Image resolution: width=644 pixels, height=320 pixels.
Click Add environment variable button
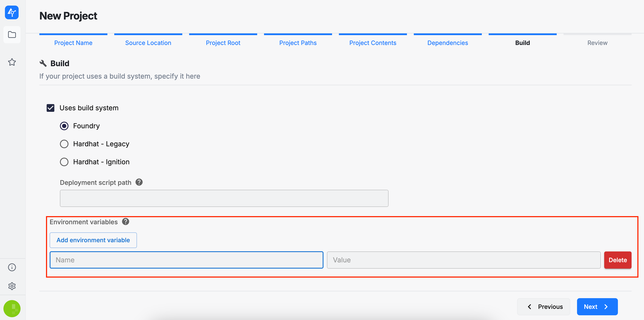(93, 240)
